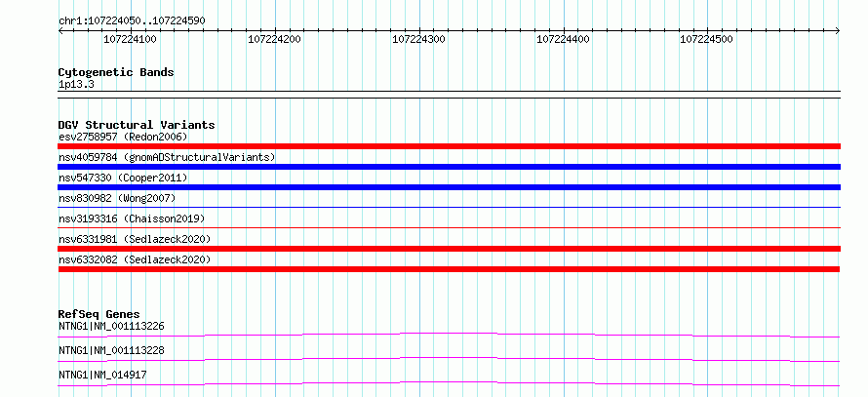
Task: Open the nsv3193316 (Chaisson2019) variant label
Action: pos(132,218)
